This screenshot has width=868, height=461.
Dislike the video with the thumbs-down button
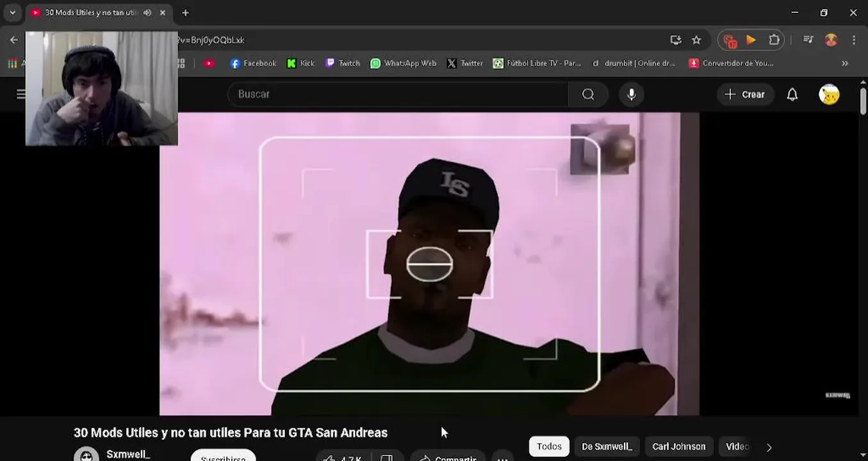386,457
